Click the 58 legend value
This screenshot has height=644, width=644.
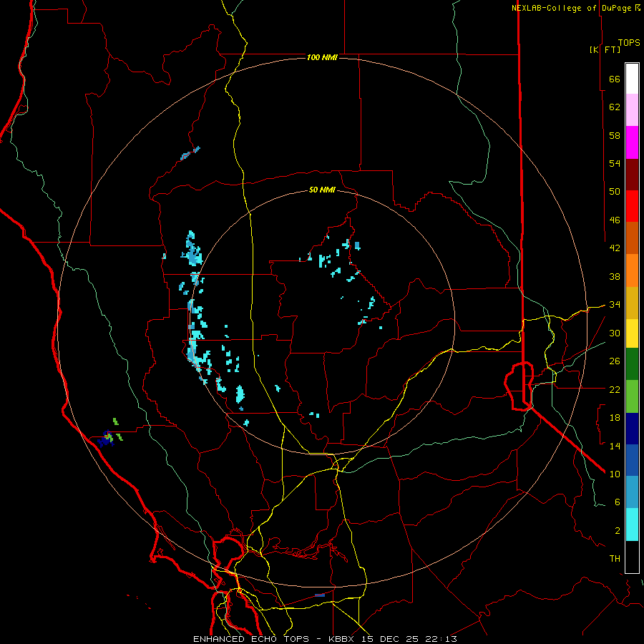[x=615, y=135]
